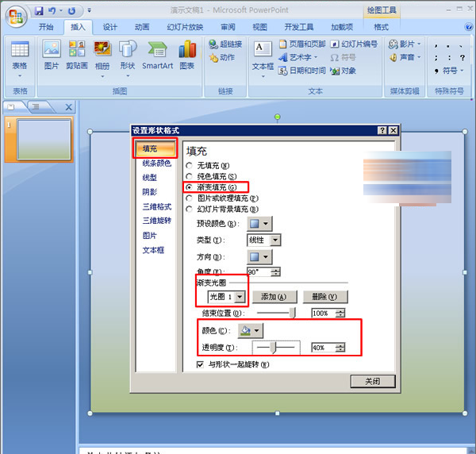Switch to the Home (开始) tab
Viewport: 476px width, 454px height.
[x=46, y=27]
